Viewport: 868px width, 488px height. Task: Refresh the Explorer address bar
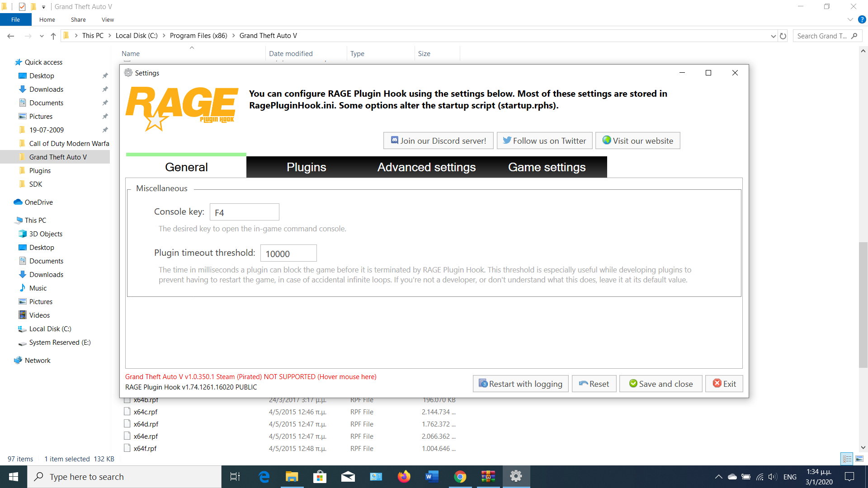click(783, 36)
